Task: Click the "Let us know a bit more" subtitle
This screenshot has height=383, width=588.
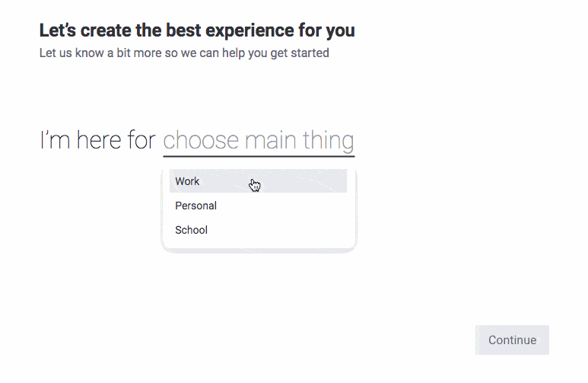Action: (x=184, y=53)
